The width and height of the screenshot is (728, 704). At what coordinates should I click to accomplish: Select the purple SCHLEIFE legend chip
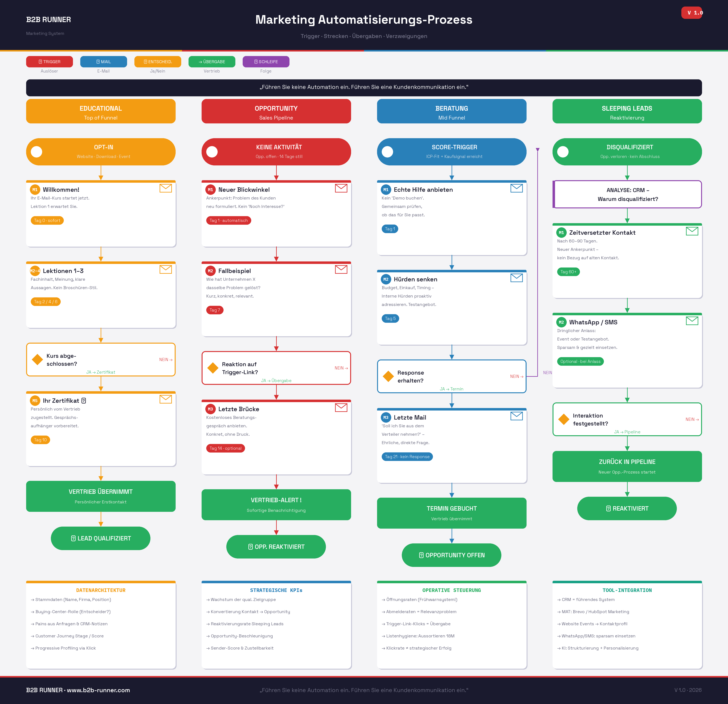pos(266,62)
